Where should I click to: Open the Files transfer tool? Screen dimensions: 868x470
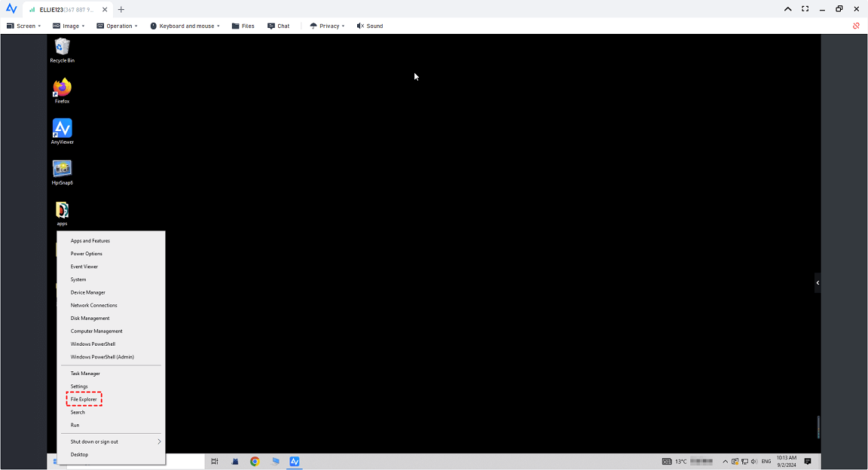[x=243, y=26]
